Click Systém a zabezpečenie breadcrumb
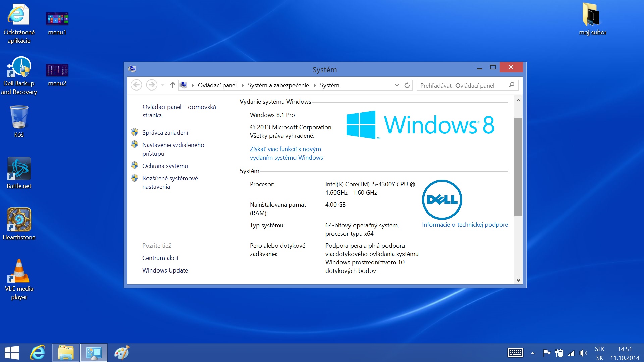 [x=278, y=85]
